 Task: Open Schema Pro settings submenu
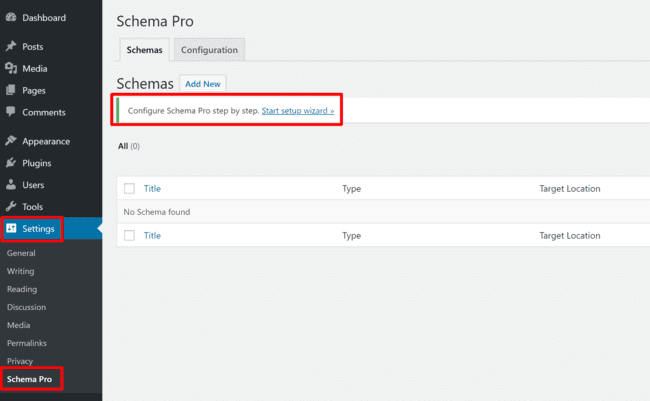click(29, 379)
